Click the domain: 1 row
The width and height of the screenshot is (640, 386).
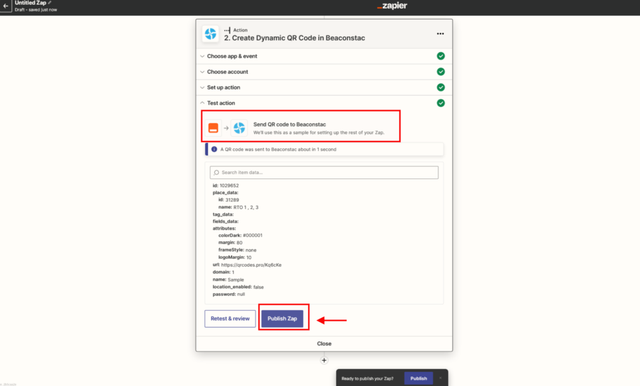click(x=224, y=272)
